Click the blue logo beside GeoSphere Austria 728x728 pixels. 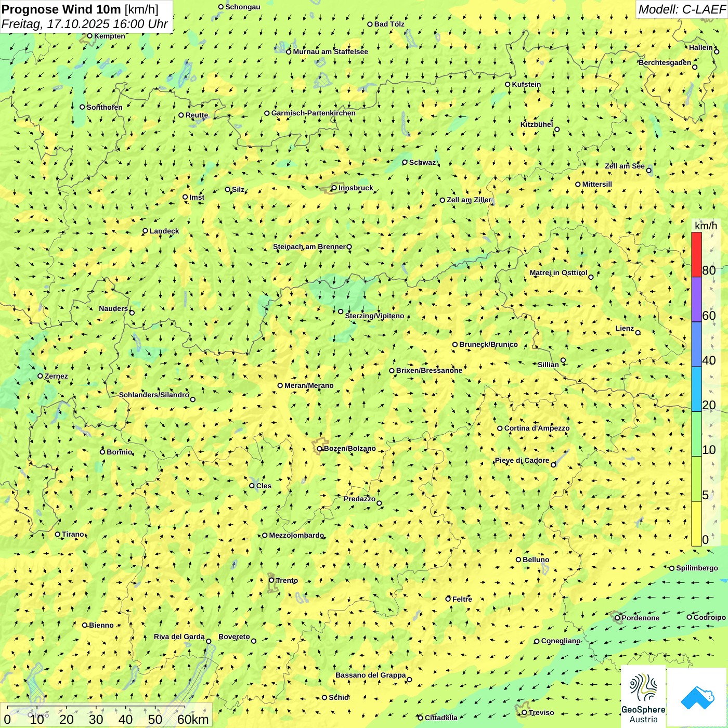click(697, 697)
